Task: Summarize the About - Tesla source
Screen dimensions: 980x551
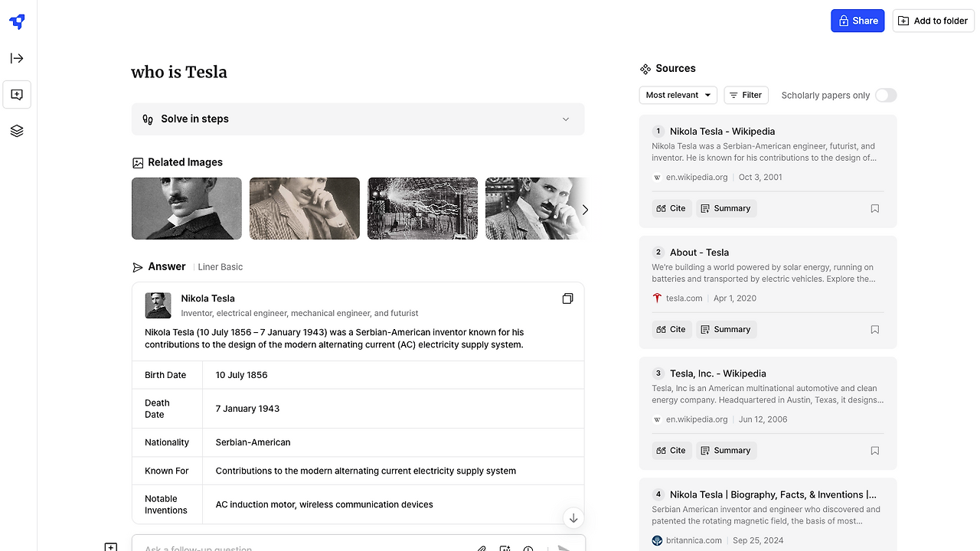Action: click(726, 329)
